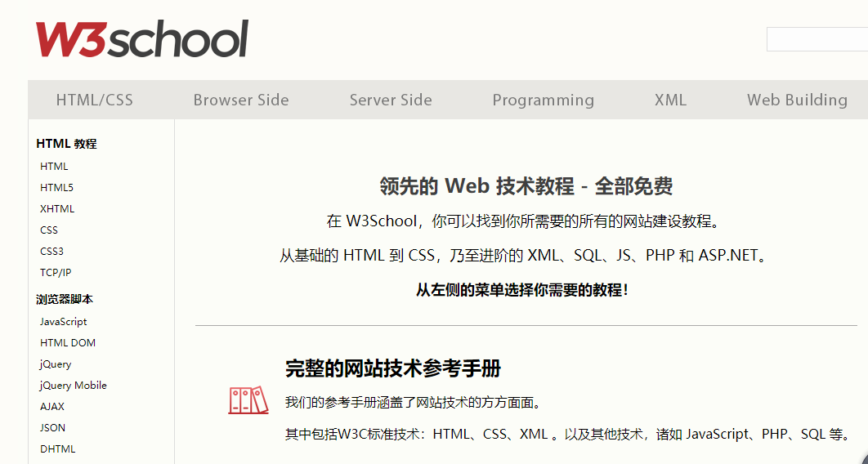Open the jQuery Mobile tutorial link

(73, 386)
